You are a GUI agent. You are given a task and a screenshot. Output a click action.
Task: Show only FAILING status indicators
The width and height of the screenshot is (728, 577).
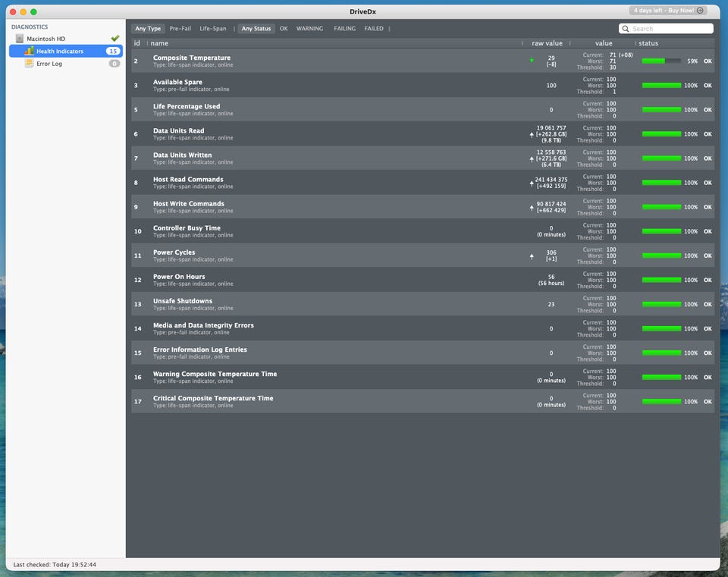344,29
